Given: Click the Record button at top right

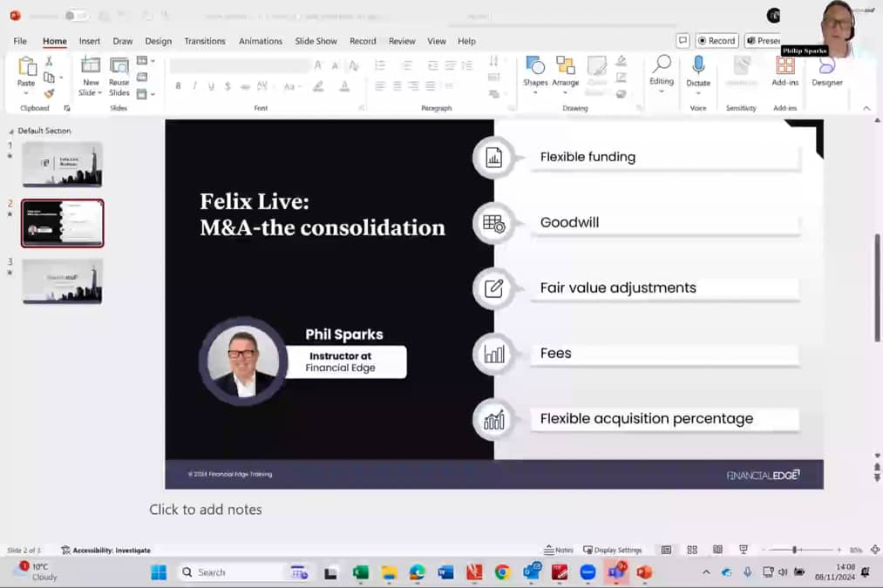Looking at the screenshot, I should 717,41.
